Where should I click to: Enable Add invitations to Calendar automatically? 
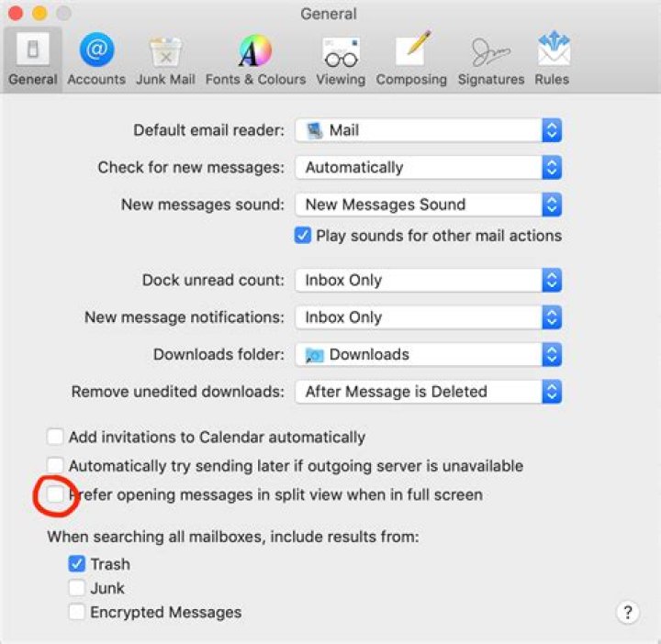click(56, 438)
